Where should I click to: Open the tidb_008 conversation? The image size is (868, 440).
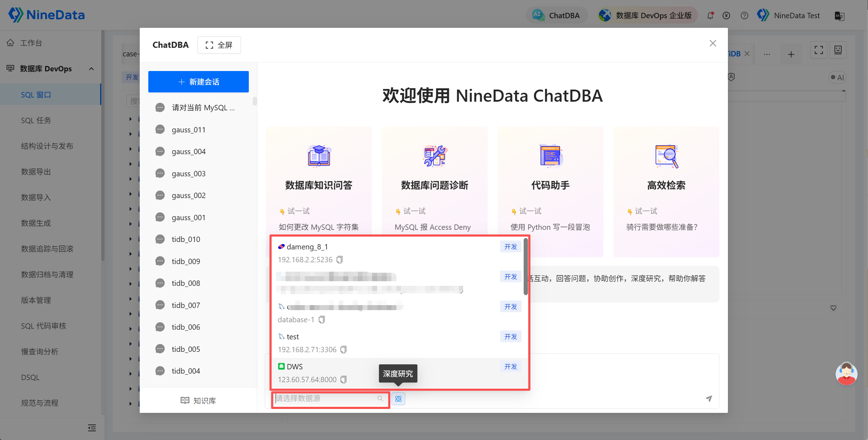point(199,283)
